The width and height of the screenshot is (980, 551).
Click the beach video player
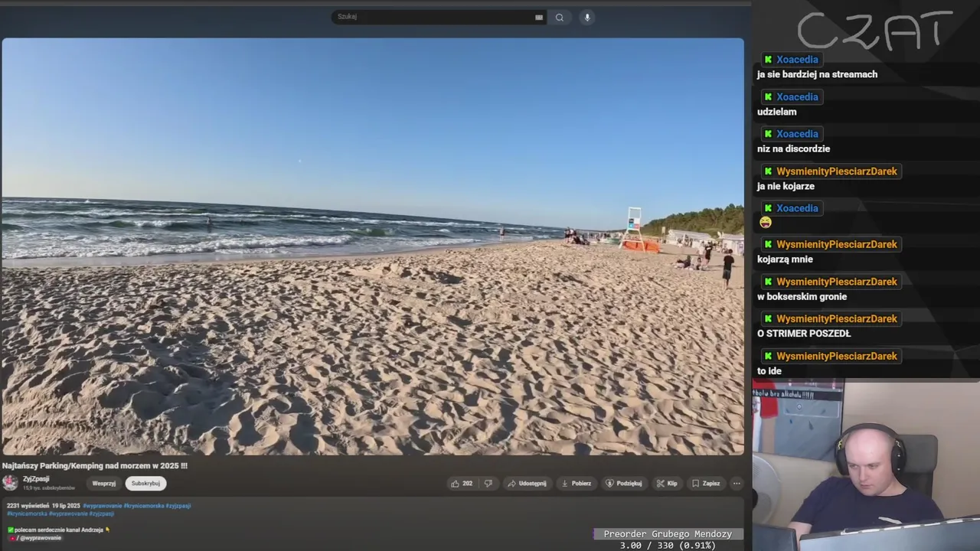pos(373,246)
